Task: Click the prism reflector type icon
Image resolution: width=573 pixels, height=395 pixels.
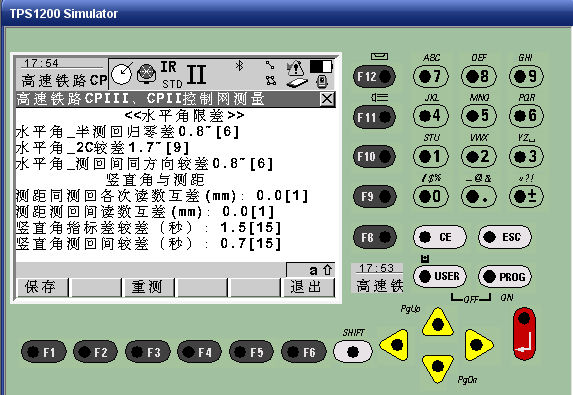Action: (147, 74)
